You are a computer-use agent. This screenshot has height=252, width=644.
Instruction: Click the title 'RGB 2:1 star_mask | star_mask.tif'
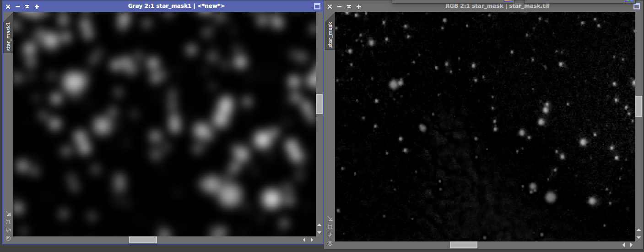point(497,6)
